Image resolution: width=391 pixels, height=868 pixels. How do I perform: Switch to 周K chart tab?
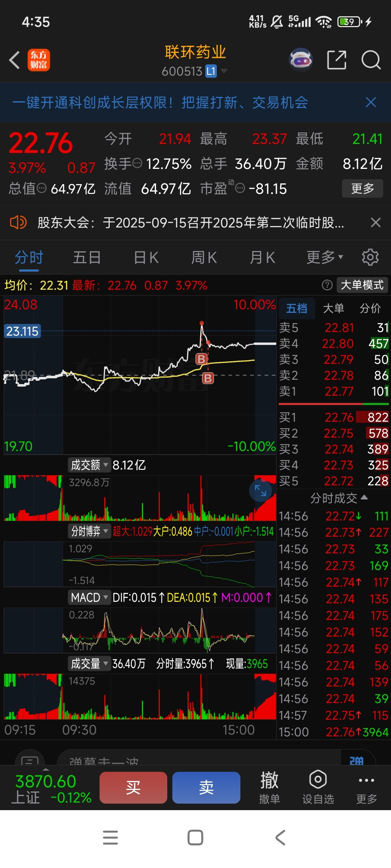pos(204,257)
